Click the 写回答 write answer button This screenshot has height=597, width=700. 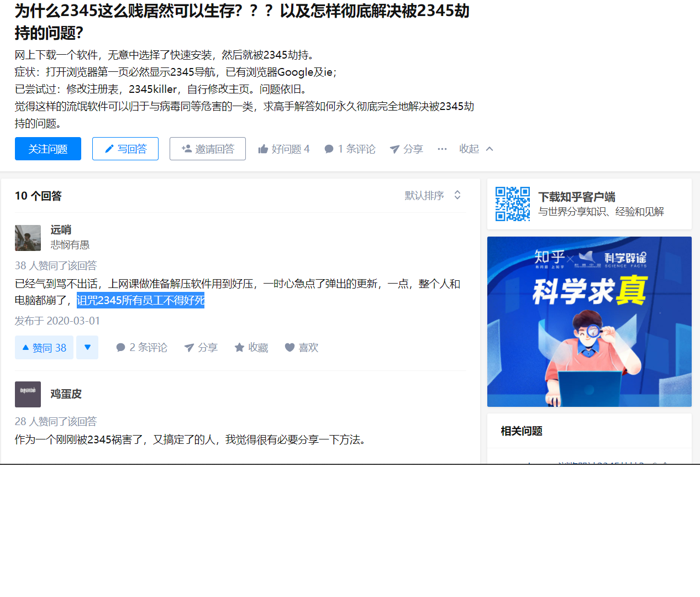(125, 149)
